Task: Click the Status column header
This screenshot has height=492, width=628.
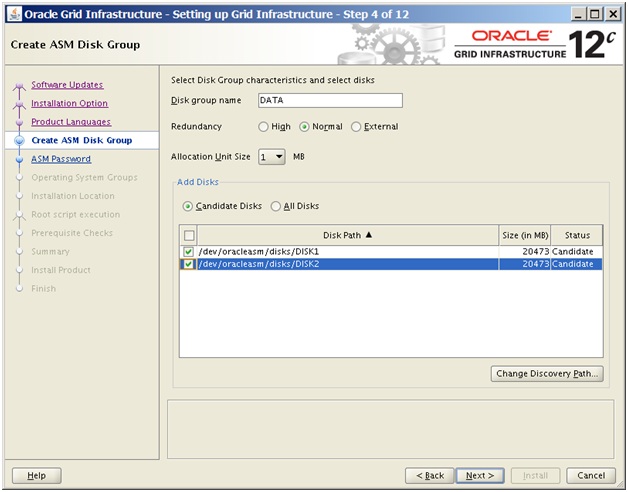Action: tap(577, 235)
